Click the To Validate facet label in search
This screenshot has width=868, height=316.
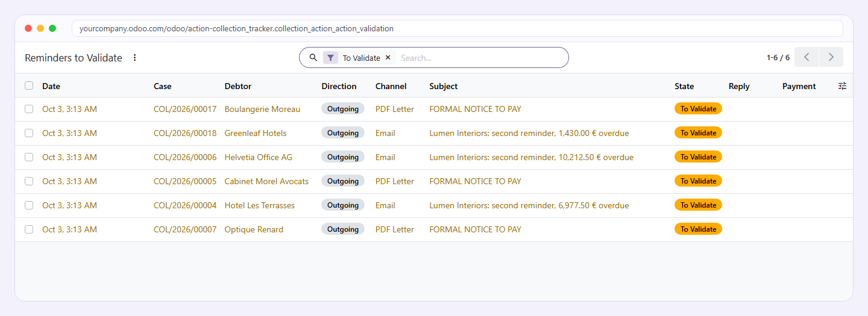point(362,58)
